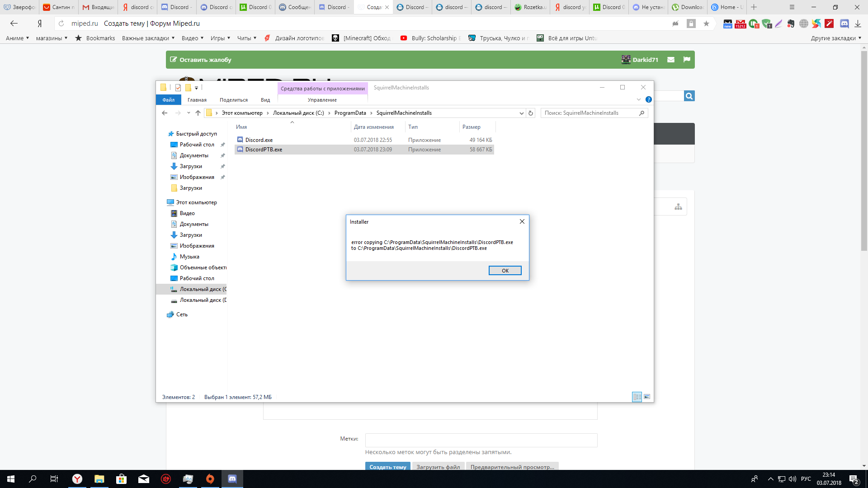The height and width of the screenshot is (488, 868).
Task: Open forum alerts flag icon
Action: 687,60
